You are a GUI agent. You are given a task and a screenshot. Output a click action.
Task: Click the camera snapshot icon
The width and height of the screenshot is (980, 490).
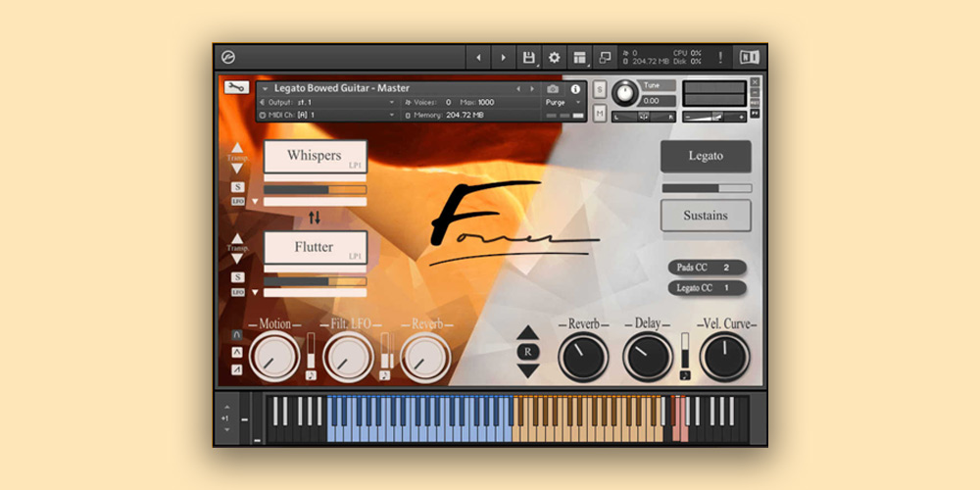[553, 88]
